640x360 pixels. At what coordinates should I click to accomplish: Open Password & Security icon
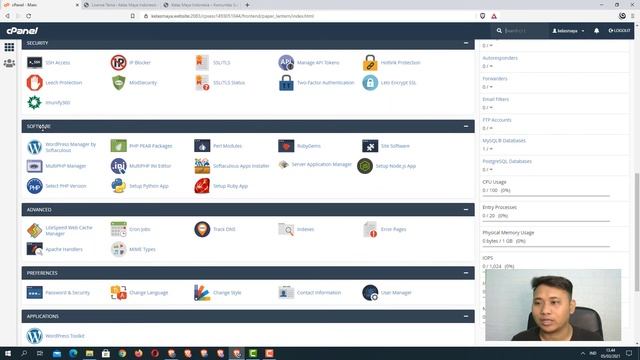34,292
